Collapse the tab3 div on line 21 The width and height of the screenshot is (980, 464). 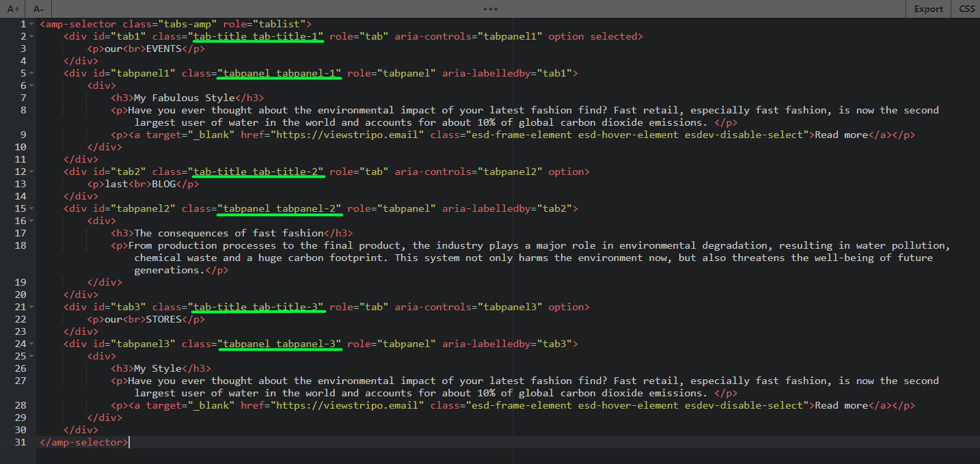[x=31, y=308]
